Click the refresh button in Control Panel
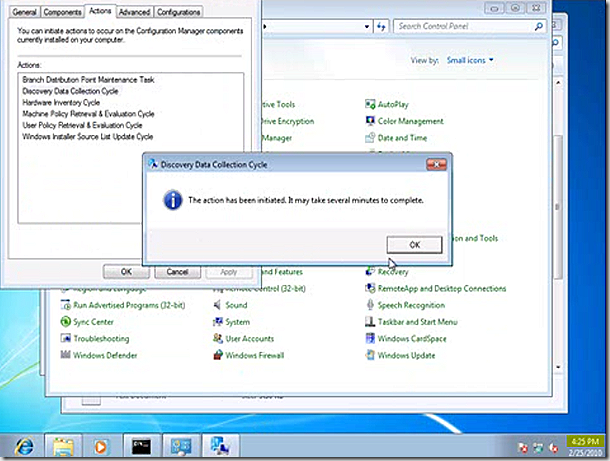This screenshot has width=610, height=461. click(x=381, y=26)
